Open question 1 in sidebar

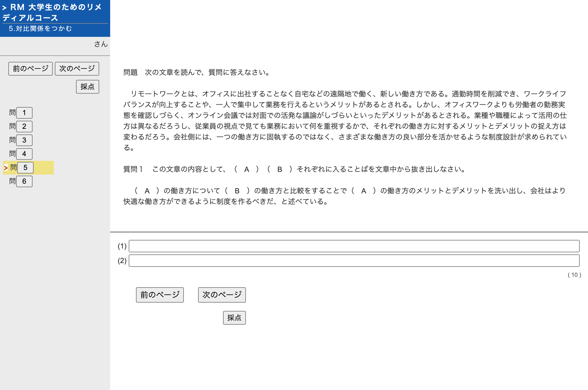[x=24, y=113]
